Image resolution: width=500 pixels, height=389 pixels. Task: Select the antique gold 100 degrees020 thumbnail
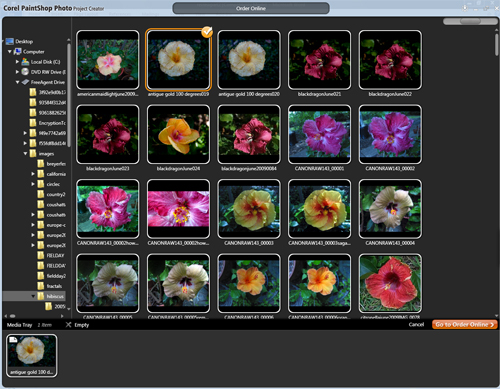tap(249, 60)
